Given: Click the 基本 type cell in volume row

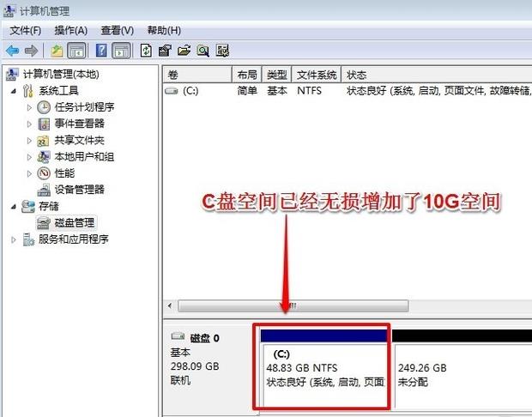Looking at the screenshot, I should pos(277,91).
